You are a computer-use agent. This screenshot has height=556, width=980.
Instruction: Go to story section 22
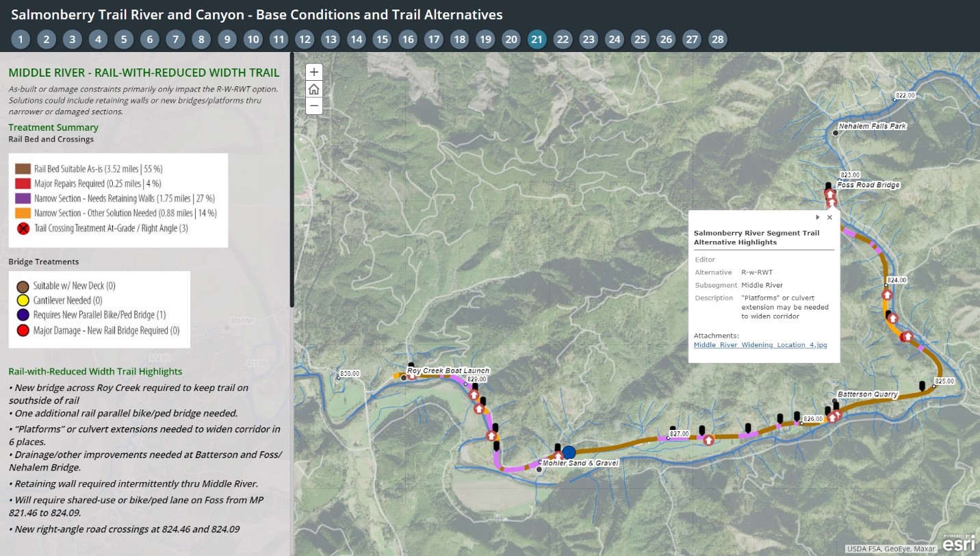[563, 40]
